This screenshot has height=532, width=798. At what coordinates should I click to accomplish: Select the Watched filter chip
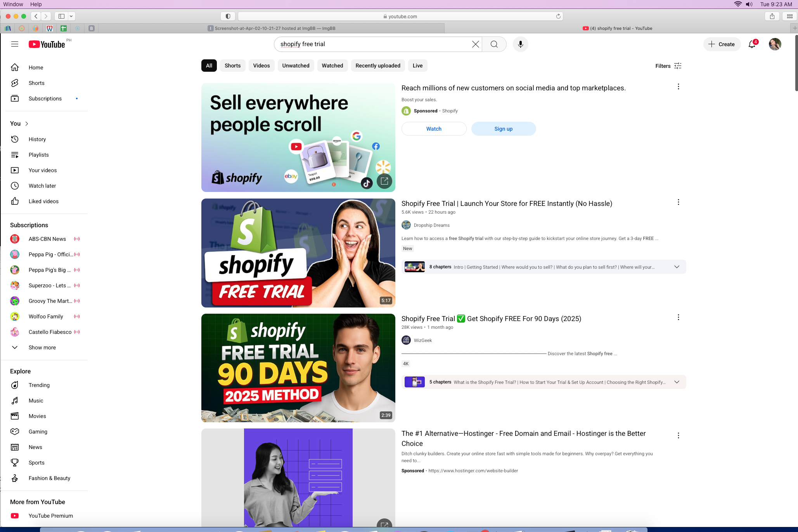pos(332,66)
